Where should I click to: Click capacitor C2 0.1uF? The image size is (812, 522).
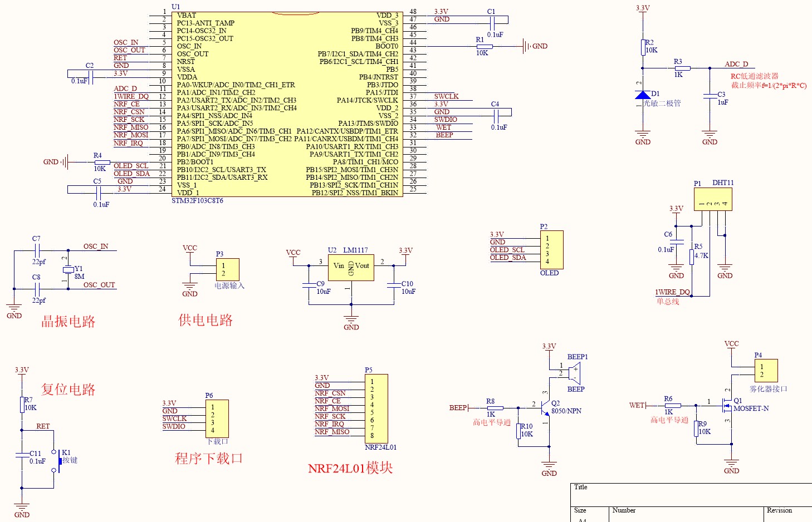coord(90,77)
